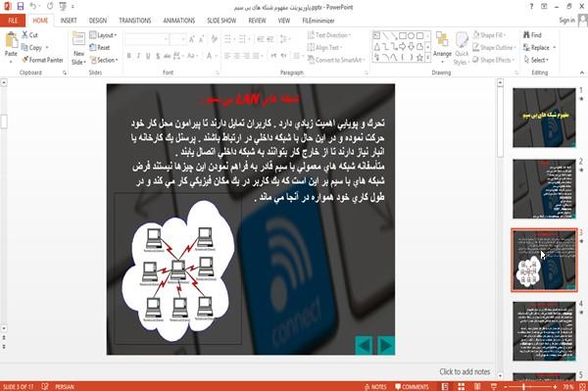Select slide 2 thumbnail
Viewport: 588px width, 391px height.
544,188
